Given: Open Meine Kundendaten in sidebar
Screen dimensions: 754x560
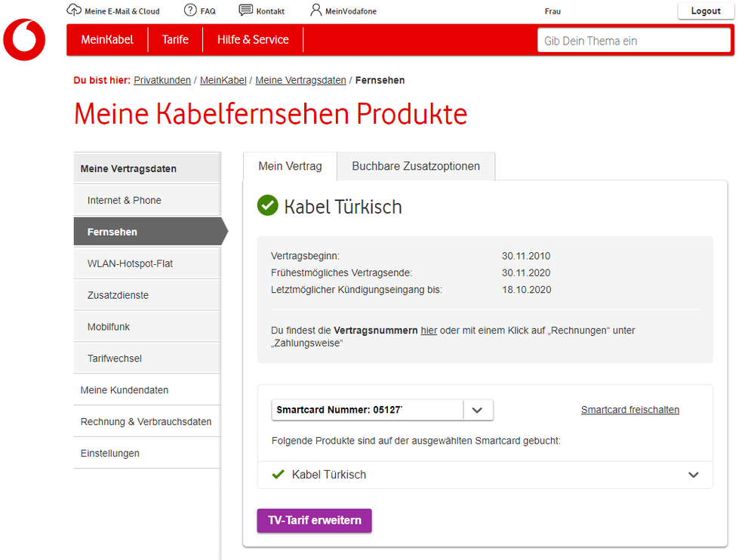Looking at the screenshot, I should click(147, 390).
